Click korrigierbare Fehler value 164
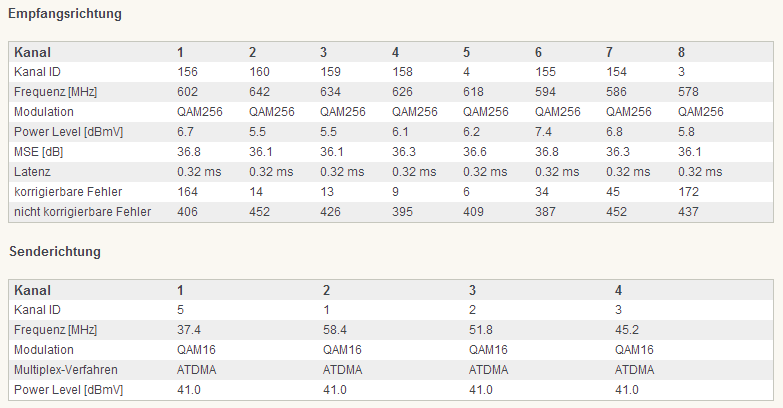Viewport: 783px width, 408px height. [x=187, y=192]
